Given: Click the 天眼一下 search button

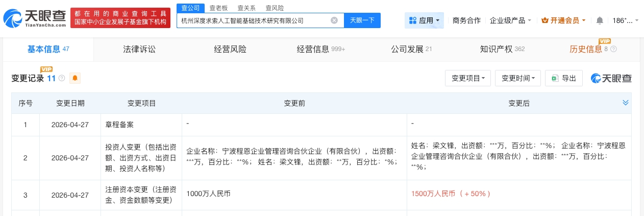Looking at the screenshot, I should point(362,20).
